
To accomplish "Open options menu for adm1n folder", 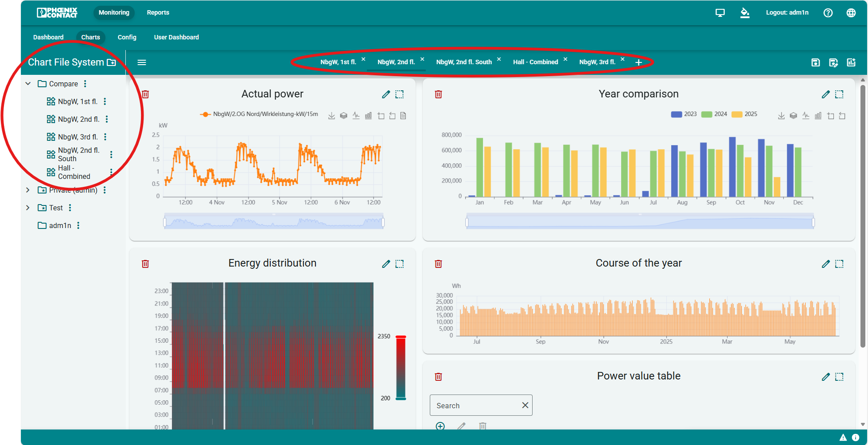I will coord(78,225).
